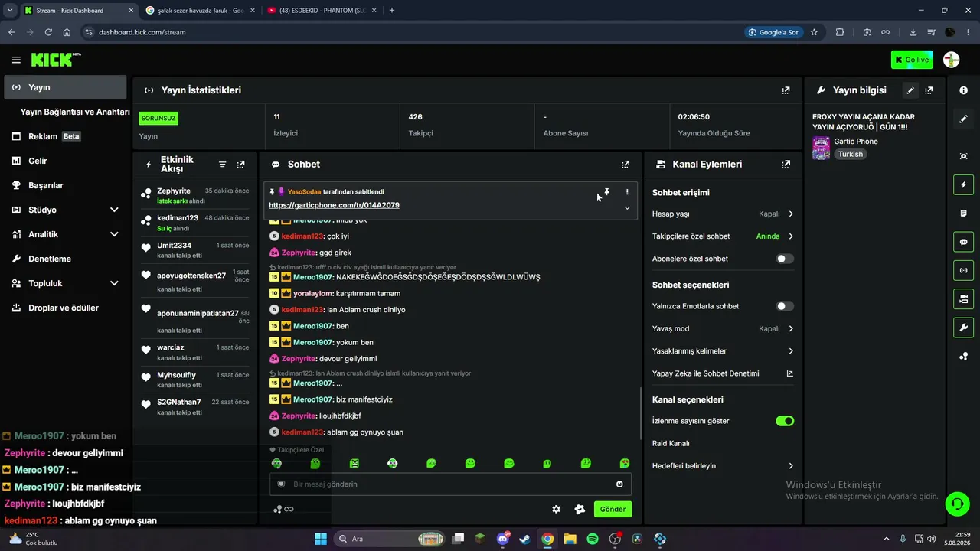Screen dimensions: 980x551
Task: Click the info icon in the right sidebar
Action: pos(963,90)
